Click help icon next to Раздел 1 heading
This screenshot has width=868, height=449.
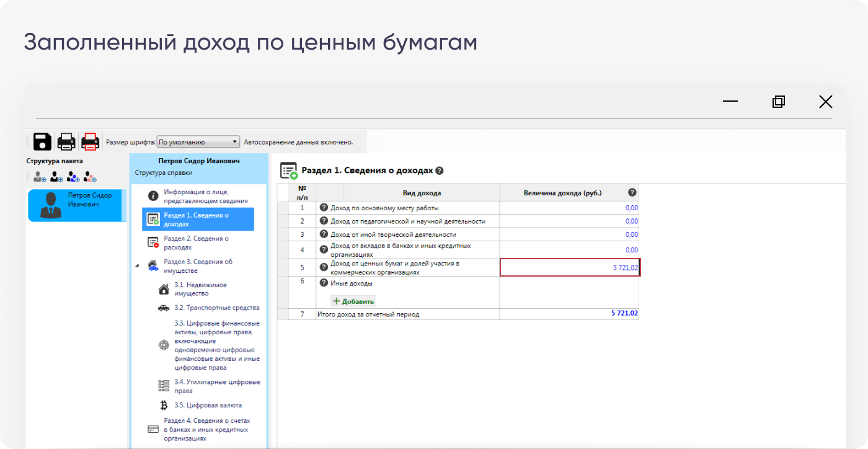click(440, 171)
